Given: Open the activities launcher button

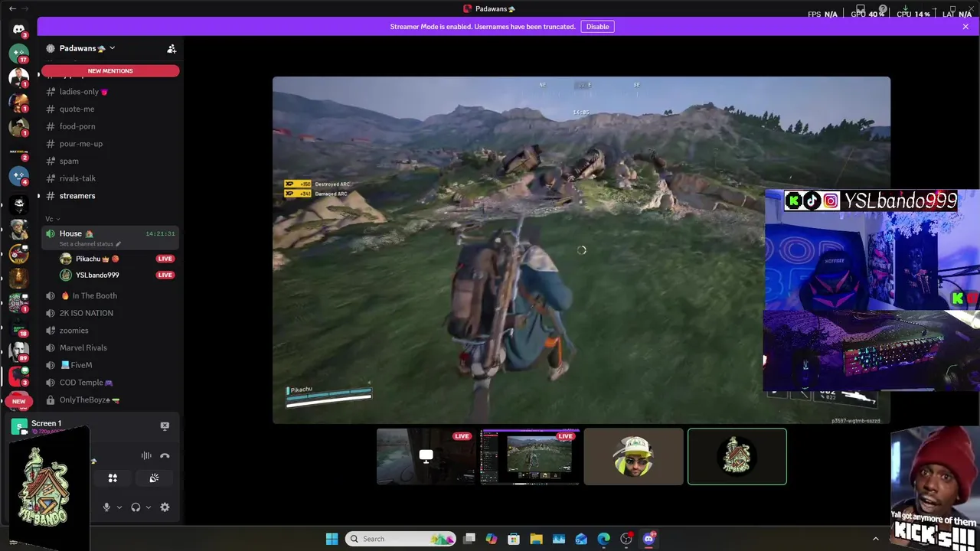Looking at the screenshot, I should [113, 478].
